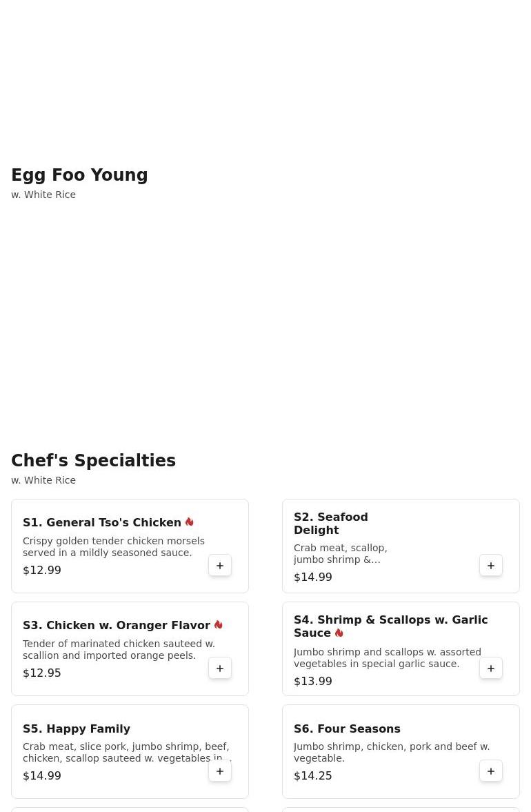Click the $14.25 price of Four Seasons
This screenshot has height=812, width=531.
point(313,775)
